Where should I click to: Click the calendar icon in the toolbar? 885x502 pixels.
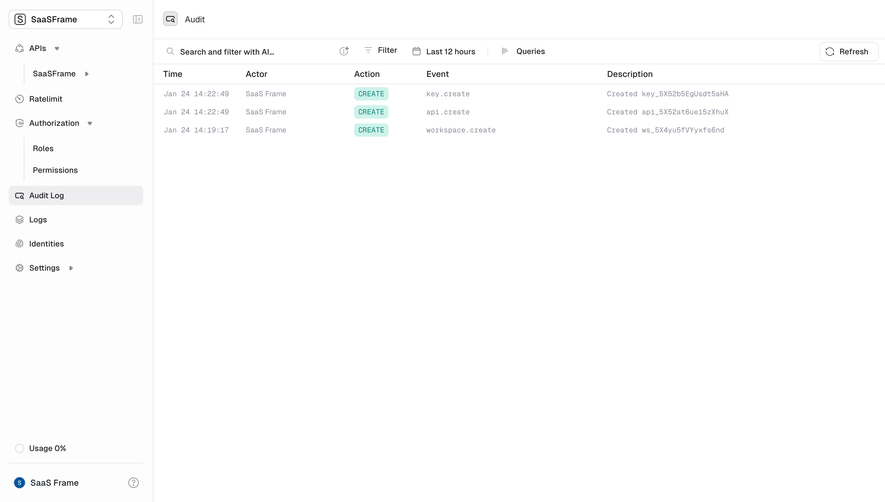pos(417,51)
